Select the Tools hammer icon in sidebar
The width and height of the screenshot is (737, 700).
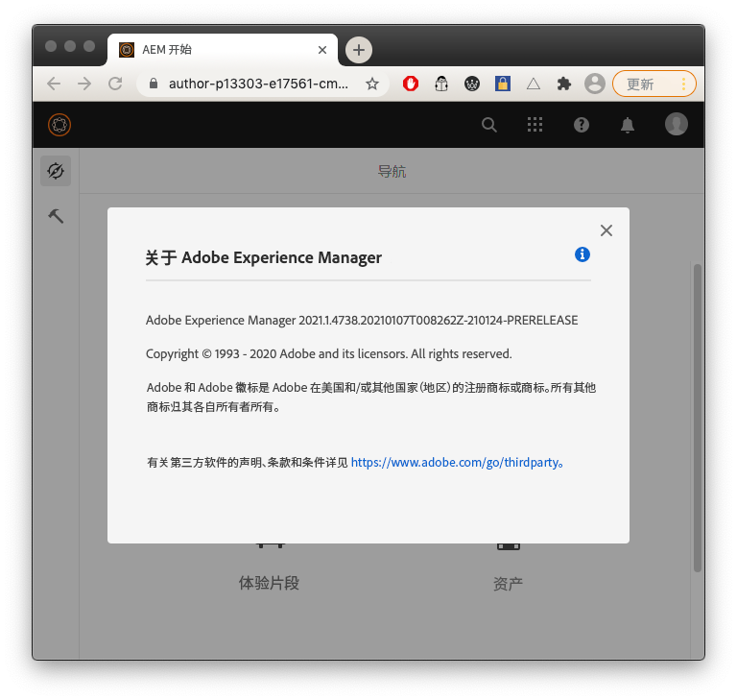click(x=56, y=216)
